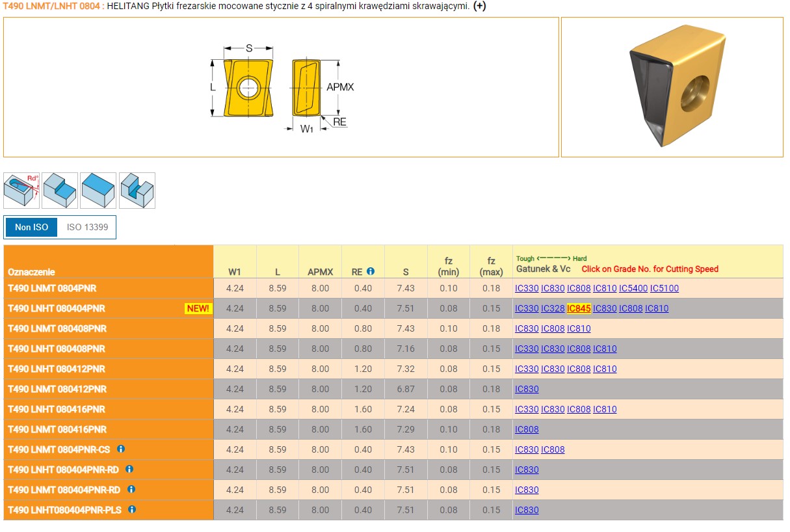Click the ramping angle Rd° application icon

(21, 191)
